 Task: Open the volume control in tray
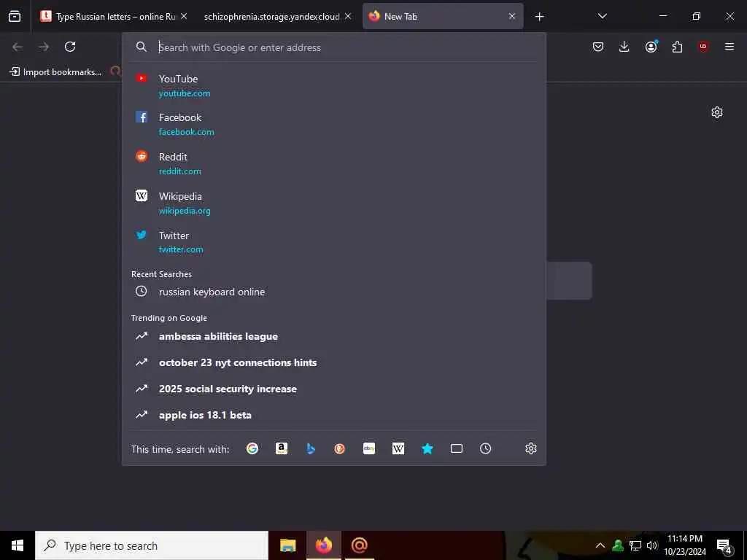pyautogui.click(x=652, y=545)
